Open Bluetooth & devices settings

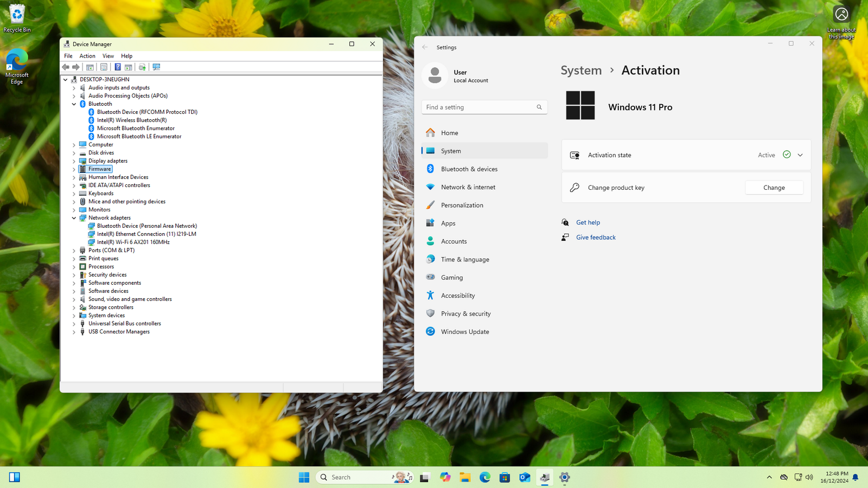(x=484, y=169)
